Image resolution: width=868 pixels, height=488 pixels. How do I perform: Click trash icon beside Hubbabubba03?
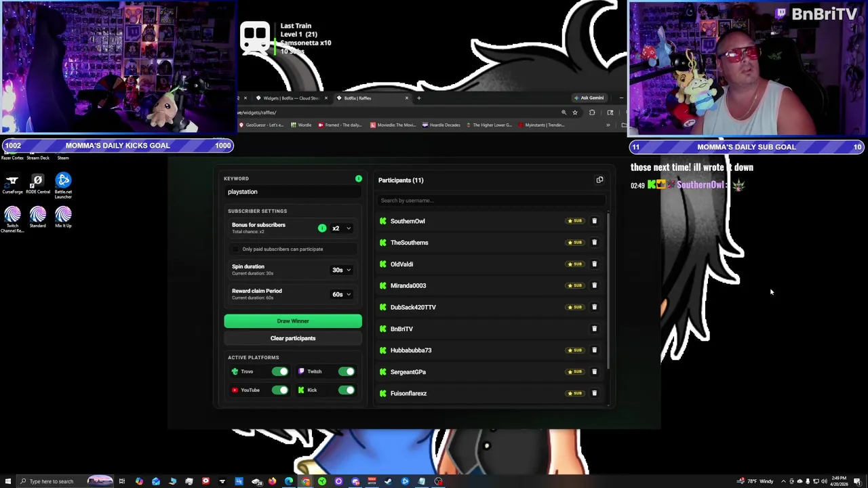pyautogui.click(x=594, y=350)
